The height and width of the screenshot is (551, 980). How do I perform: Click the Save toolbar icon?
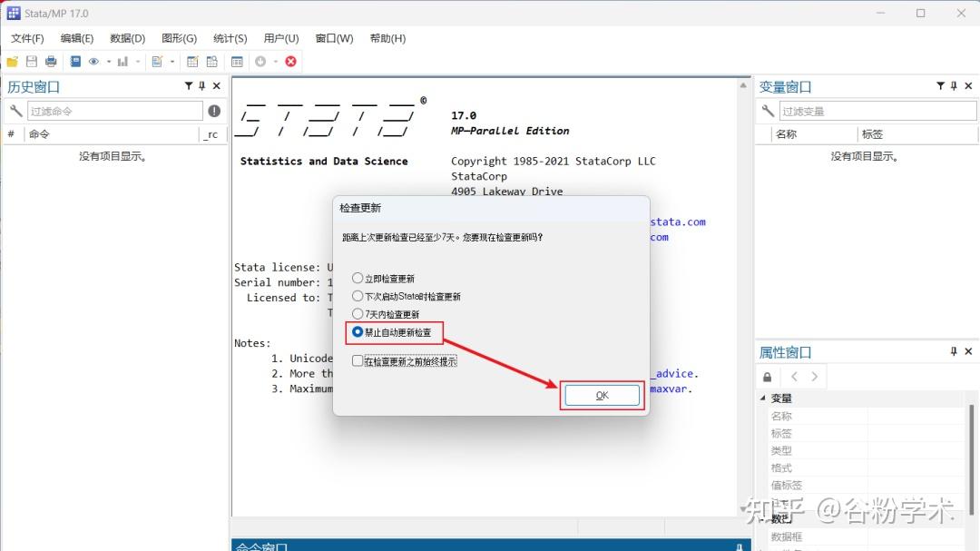tap(32, 62)
